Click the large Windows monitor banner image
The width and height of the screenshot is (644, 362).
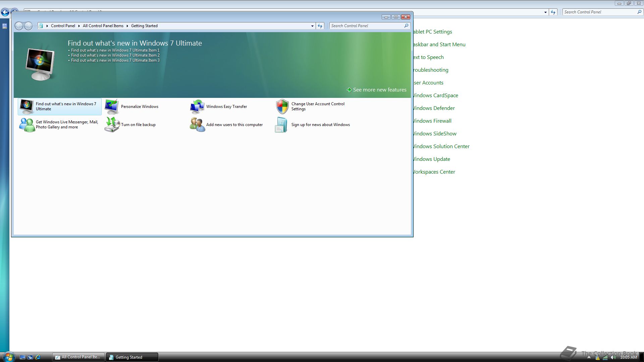40,64
